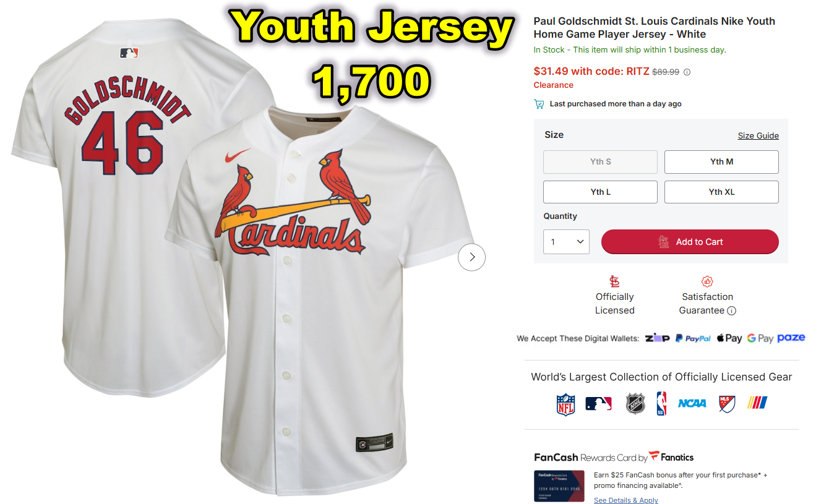829x504 pixels.
Task: Click the NASCAR stripes logo
Action: coord(758,403)
